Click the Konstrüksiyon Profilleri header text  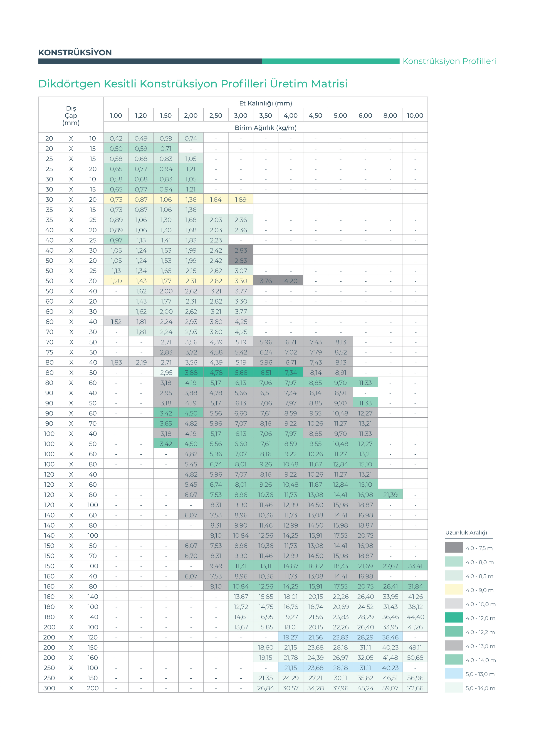(449, 61)
